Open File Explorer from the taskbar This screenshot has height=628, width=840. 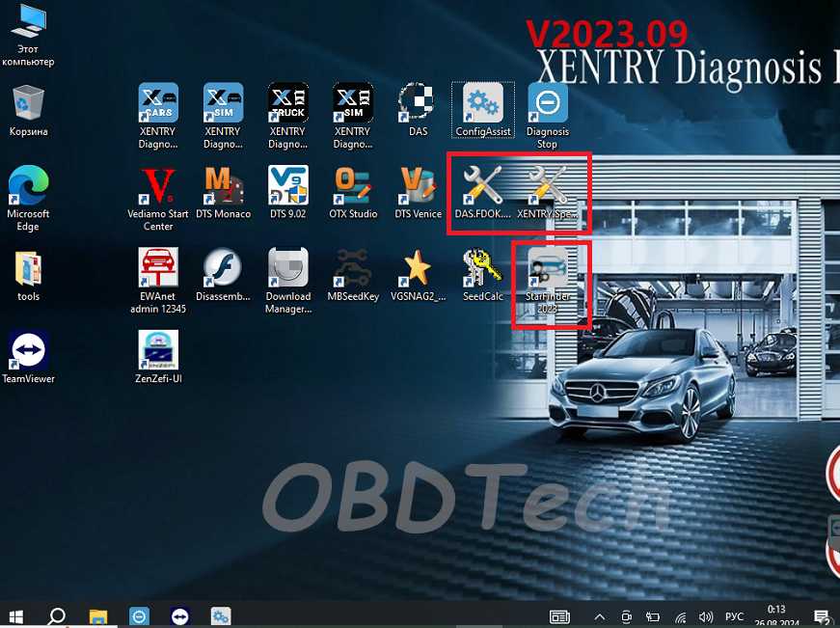(98, 616)
